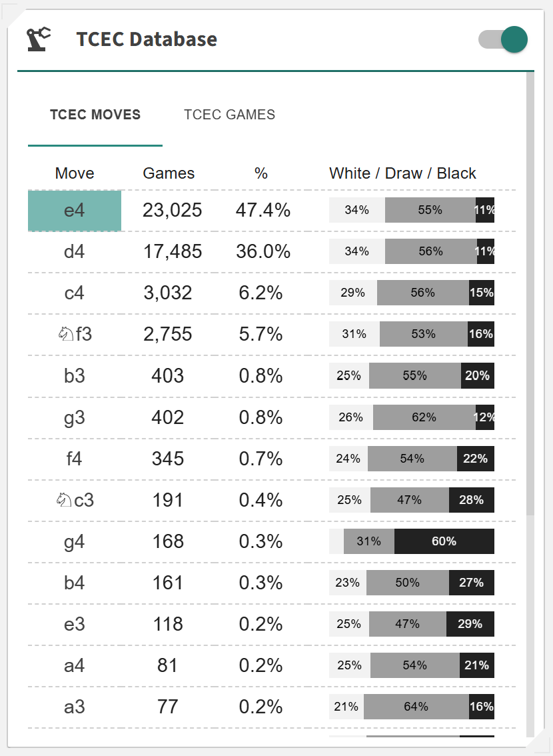Select the f4 move
Image resolution: width=553 pixels, height=756 pixels.
[x=75, y=459]
